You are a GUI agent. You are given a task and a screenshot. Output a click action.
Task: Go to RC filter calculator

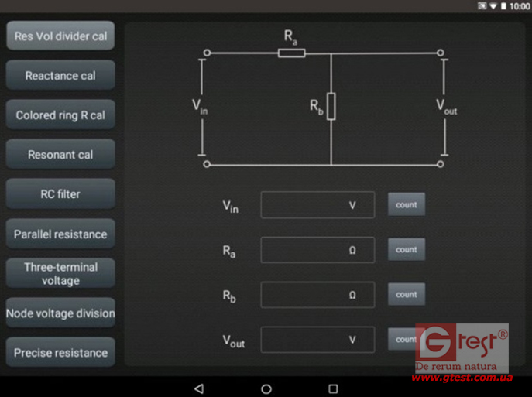[60, 194]
